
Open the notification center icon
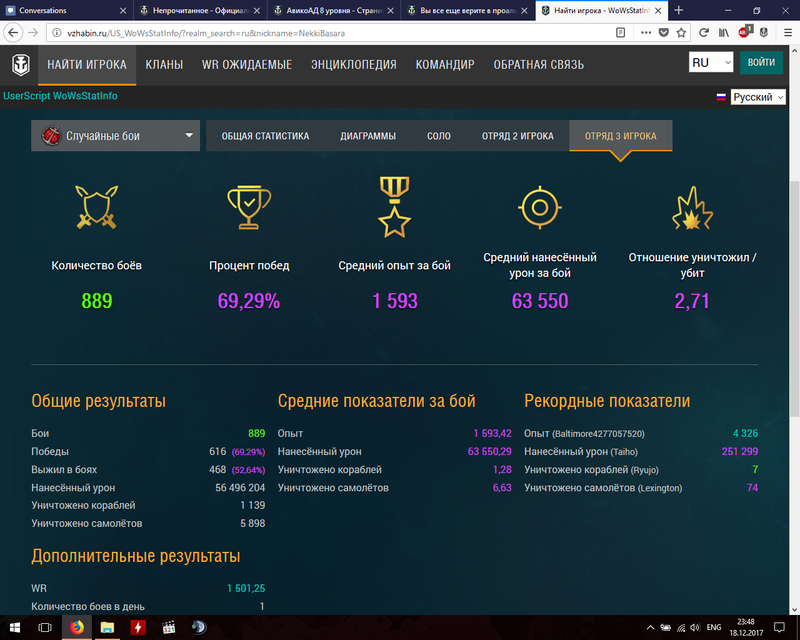[779, 627]
